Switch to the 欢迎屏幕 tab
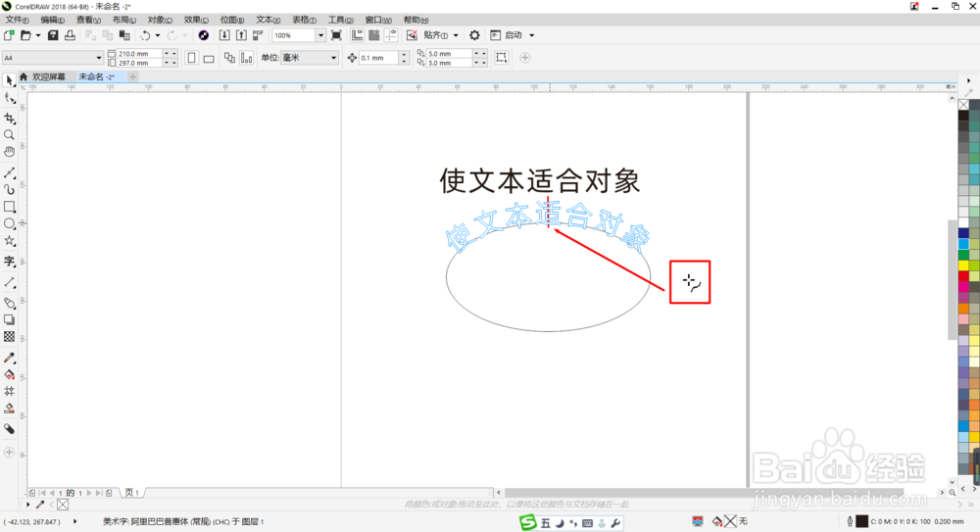Screen dimensions: 980x532 click(49, 76)
